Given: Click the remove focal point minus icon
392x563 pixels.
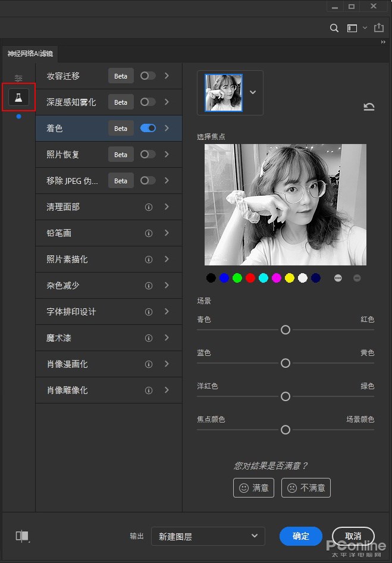Looking at the screenshot, I should tap(357, 278).
